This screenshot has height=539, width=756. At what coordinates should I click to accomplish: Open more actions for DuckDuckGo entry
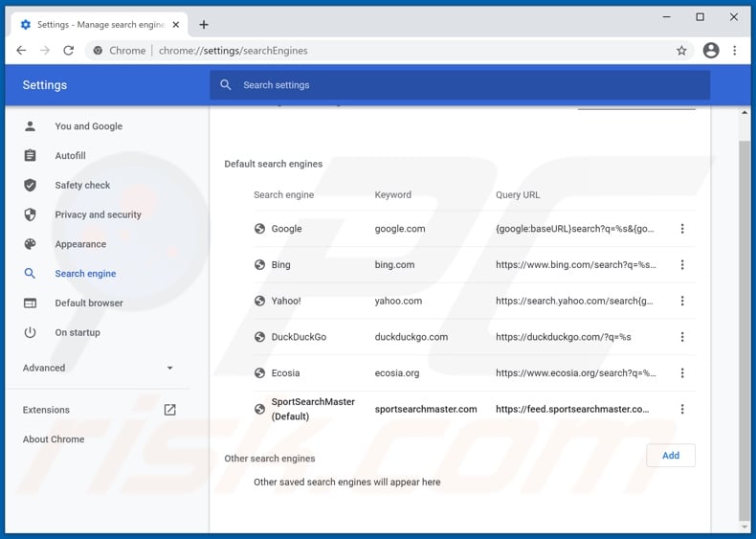pos(682,337)
